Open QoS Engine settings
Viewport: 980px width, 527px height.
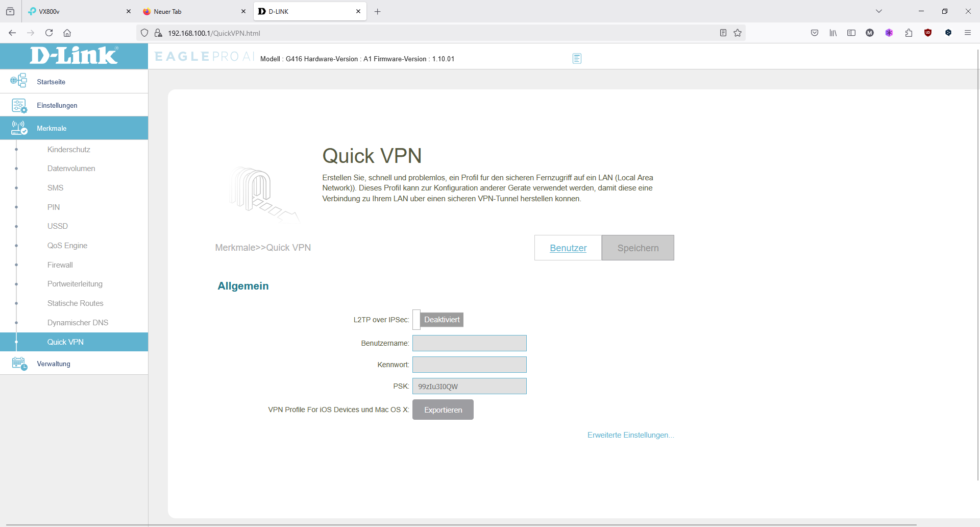(x=67, y=246)
